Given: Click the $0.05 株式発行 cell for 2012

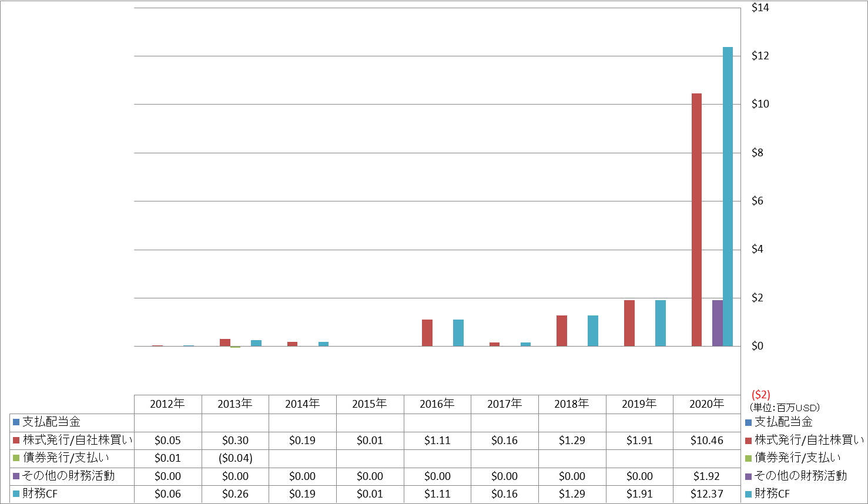Looking at the screenshot, I should (x=167, y=441).
